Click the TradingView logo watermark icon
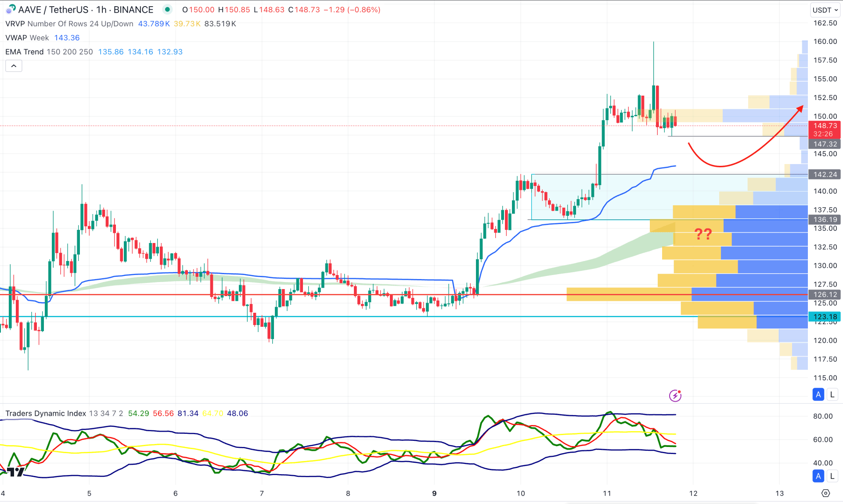The width and height of the screenshot is (843, 504). click(16, 472)
